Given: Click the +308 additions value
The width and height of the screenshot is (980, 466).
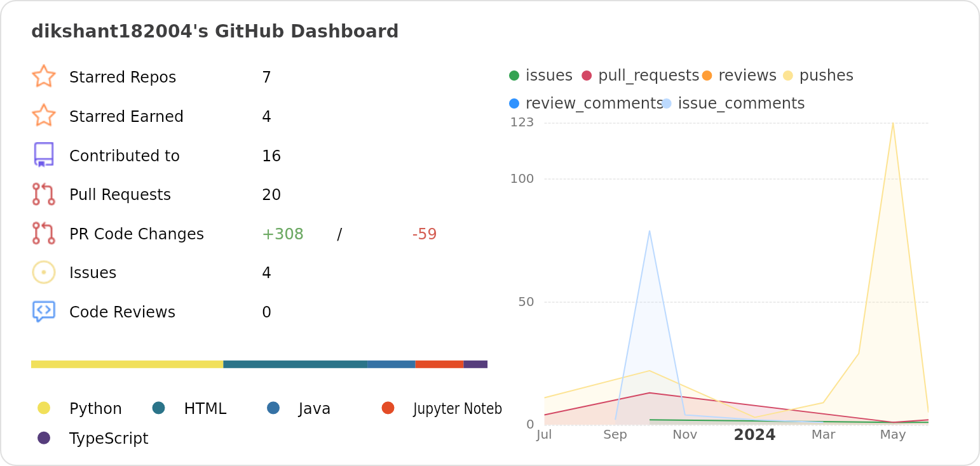Looking at the screenshot, I should 283,234.
